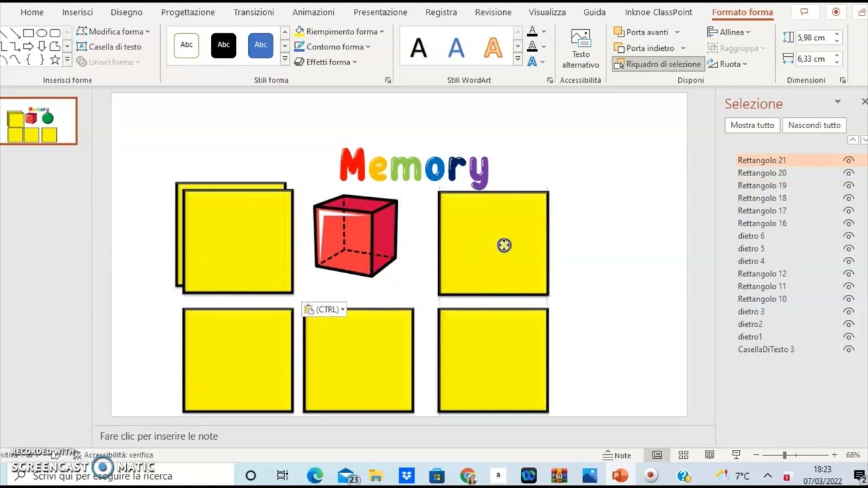Screen dimensions: 868x488
Task: Open the comments icon in title area
Action: pos(804,12)
